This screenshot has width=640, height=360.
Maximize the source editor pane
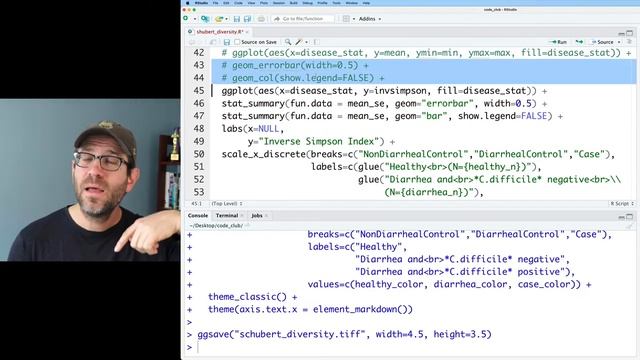tap(630, 33)
